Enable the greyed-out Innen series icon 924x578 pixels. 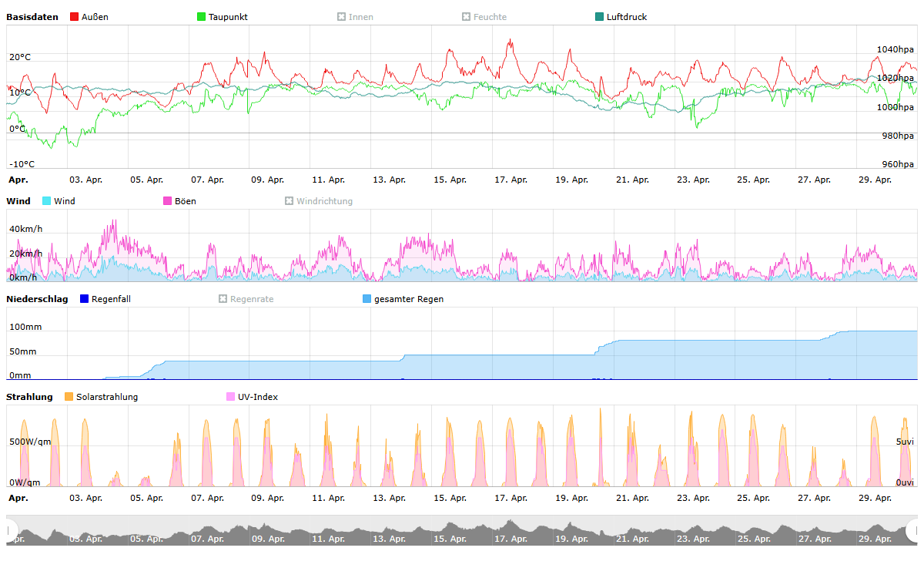tap(341, 17)
